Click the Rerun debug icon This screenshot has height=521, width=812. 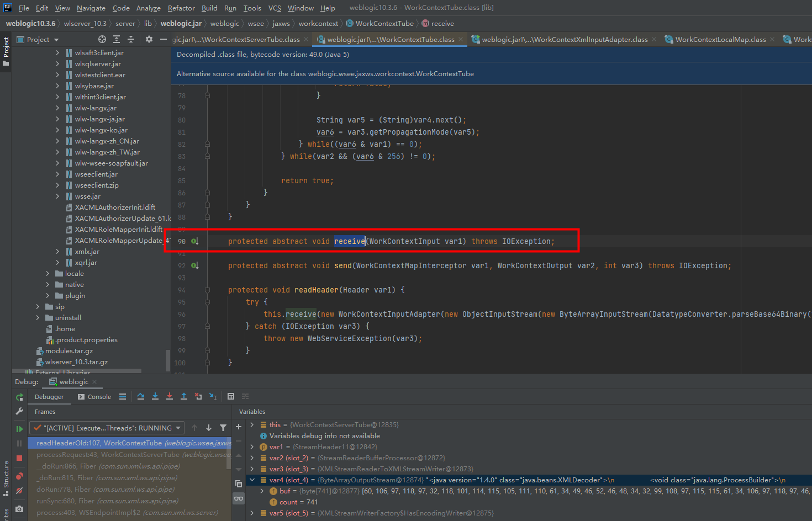coord(19,397)
